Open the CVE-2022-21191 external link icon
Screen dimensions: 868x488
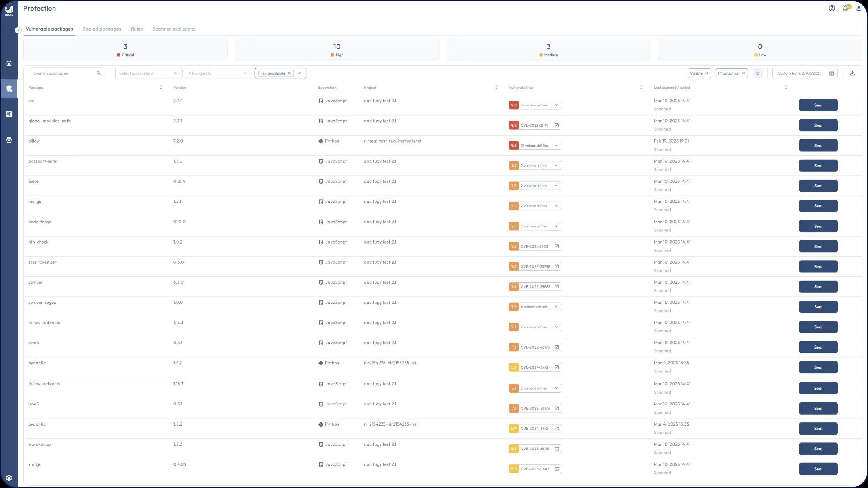tap(557, 125)
